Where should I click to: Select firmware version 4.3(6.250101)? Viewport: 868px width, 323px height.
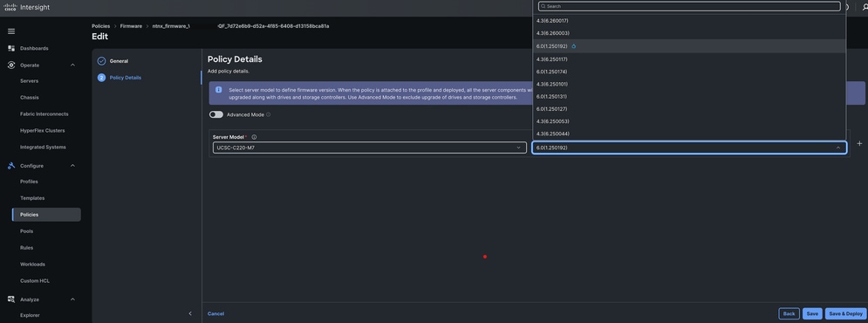(689, 84)
